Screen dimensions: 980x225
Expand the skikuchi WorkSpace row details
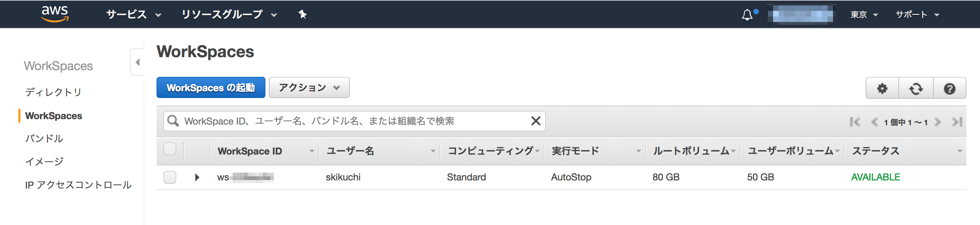[x=197, y=177]
